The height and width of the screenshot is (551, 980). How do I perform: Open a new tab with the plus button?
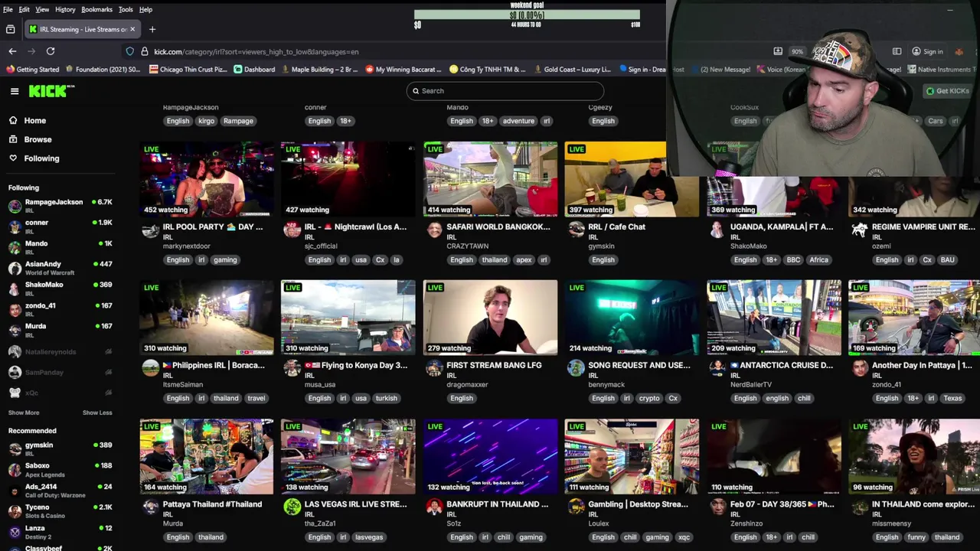pyautogui.click(x=152, y=29)
